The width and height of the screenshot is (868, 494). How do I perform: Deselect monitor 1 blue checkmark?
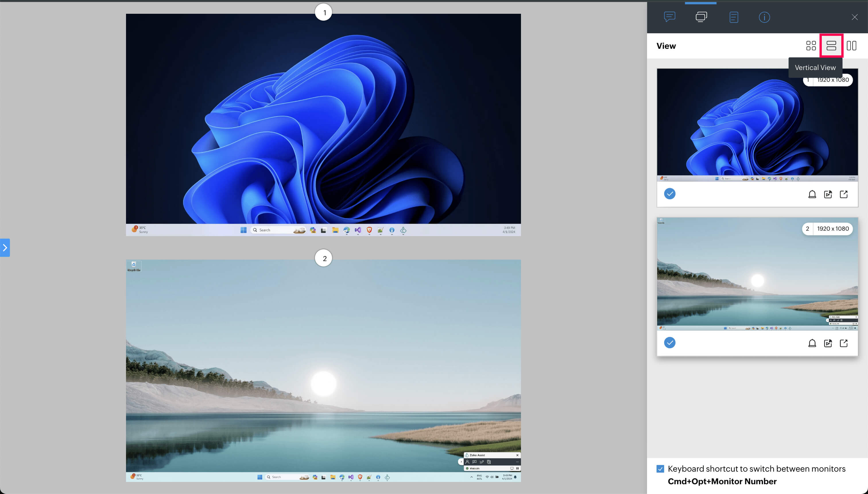(x=669, y=194)
